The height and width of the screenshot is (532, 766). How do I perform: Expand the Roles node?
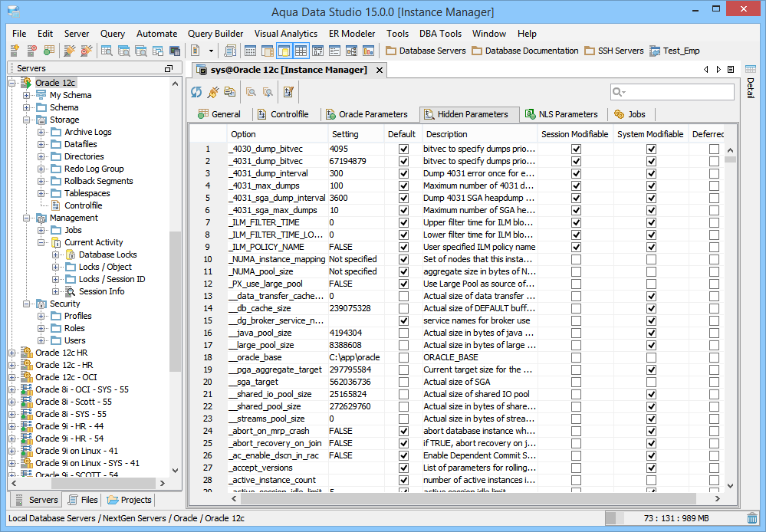41,328
